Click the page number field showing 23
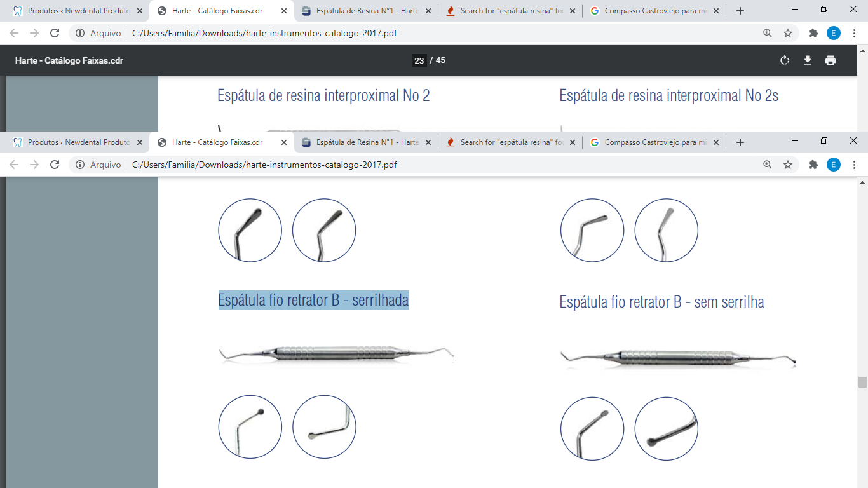This screenshot has width=868, height=488. 419,60
